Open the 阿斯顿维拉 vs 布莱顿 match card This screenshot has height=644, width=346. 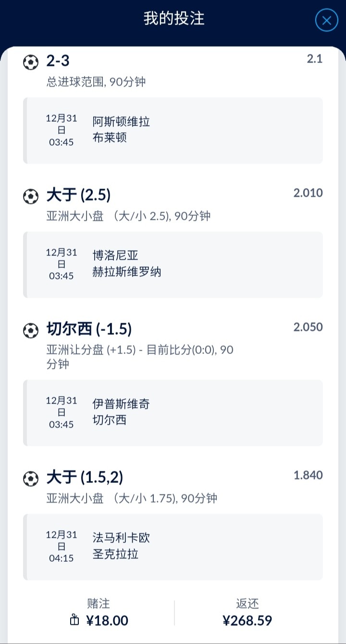[173, 130]
